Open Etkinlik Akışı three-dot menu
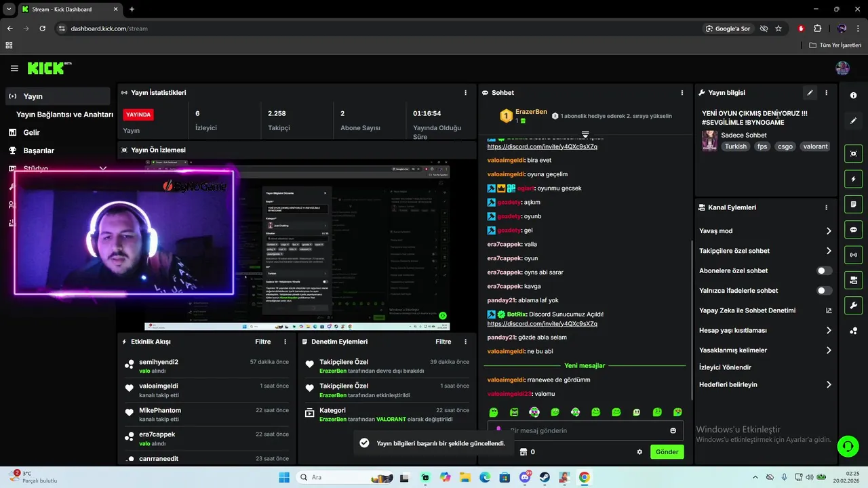The image size is (868, 488). pos(285,342)
